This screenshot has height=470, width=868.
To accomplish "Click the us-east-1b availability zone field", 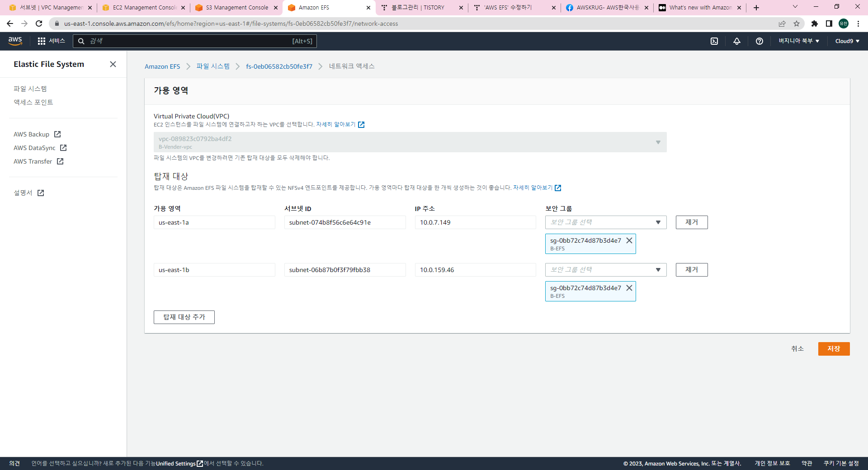I will pos(214,270).
